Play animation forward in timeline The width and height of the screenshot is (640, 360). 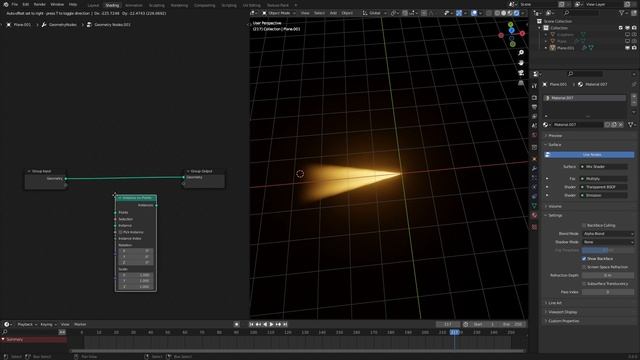[x=271, y=324]
